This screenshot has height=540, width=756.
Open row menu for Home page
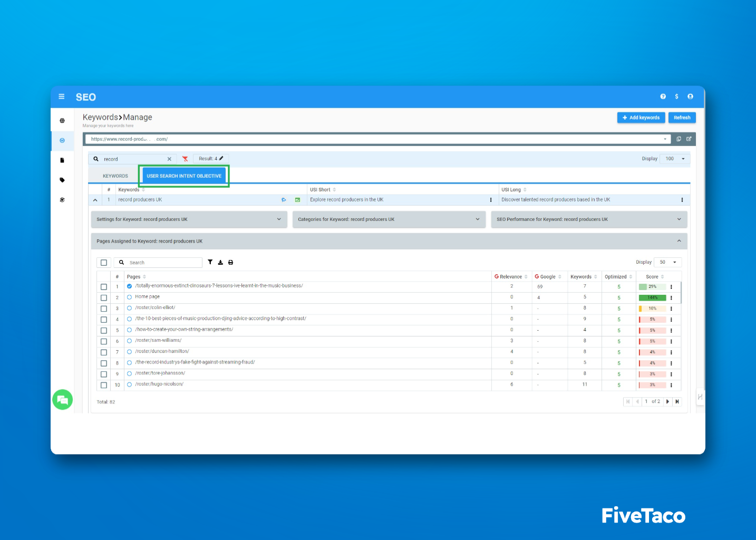click(x=671, y=298)
